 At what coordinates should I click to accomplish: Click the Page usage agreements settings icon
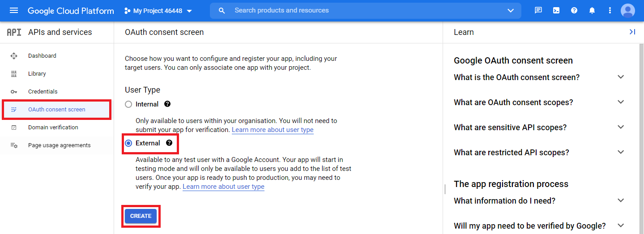click(x=14, y=145)
